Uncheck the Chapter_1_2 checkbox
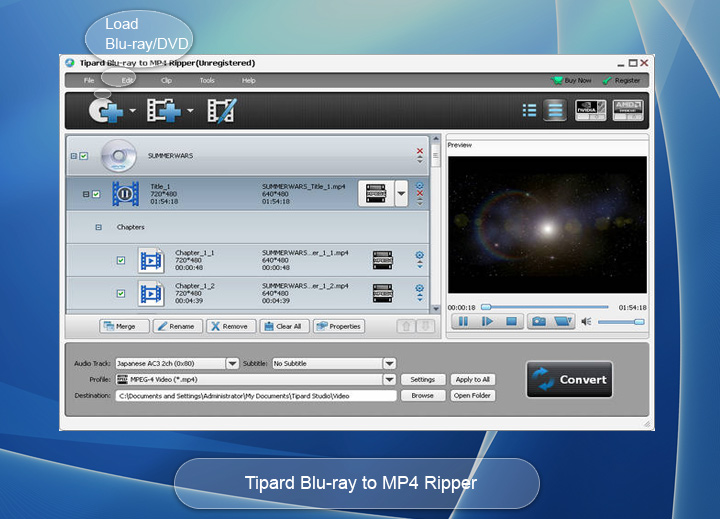This screenshot has width=720, height=519. 121,293
